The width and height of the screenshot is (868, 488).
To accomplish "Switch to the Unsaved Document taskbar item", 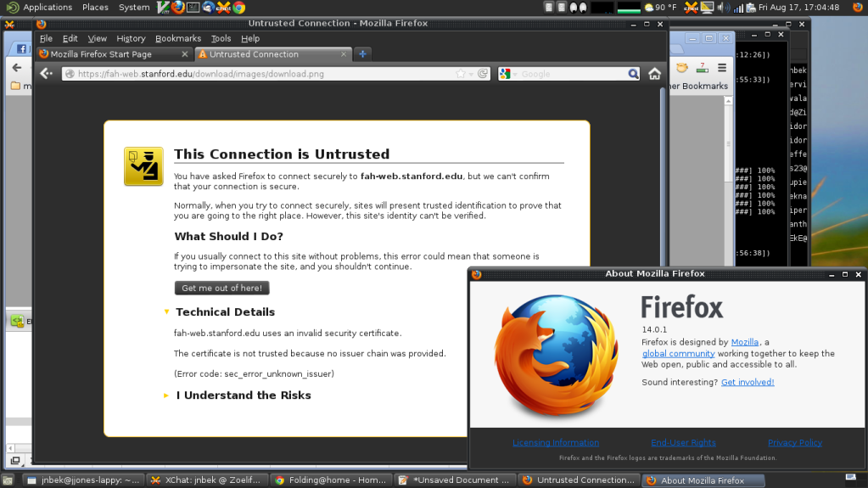I will pos(456,480).
